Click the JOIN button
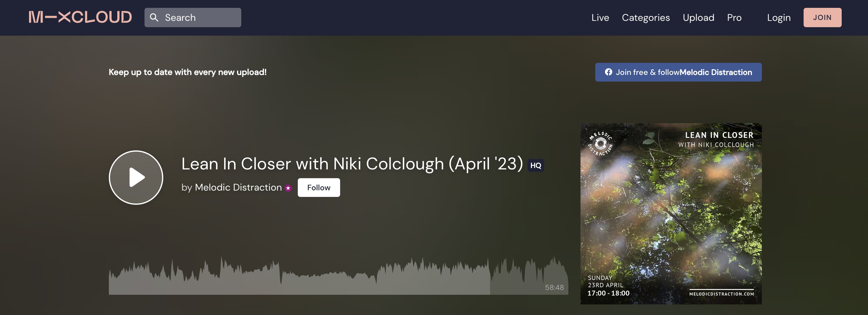 [x=823, y=18]
